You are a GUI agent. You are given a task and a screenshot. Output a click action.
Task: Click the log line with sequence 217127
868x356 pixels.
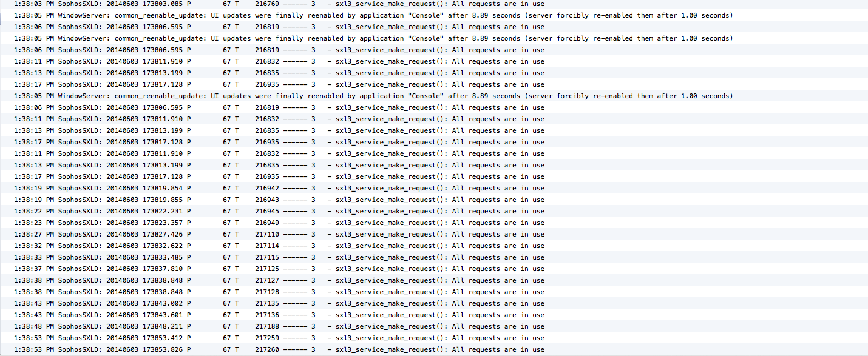pos(434,280)
